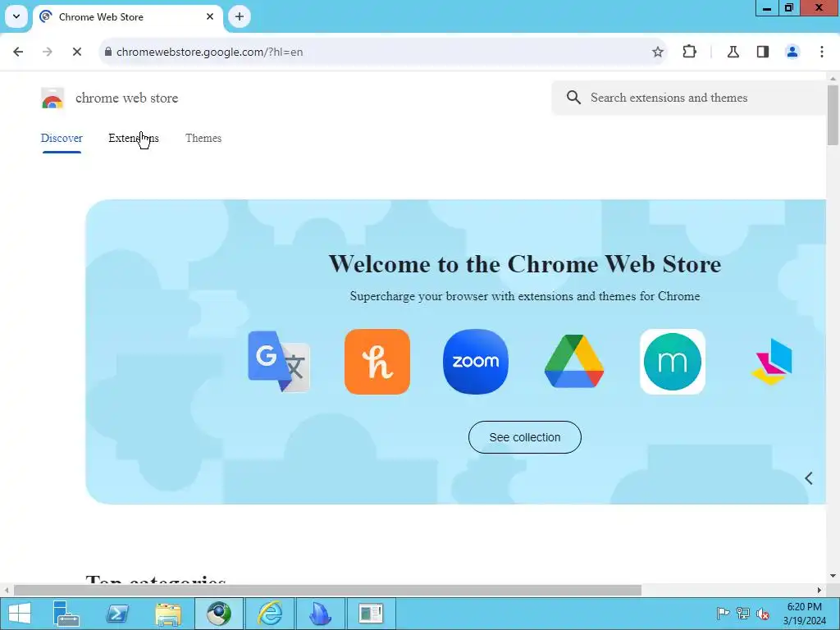Open the Chrome Labs flask icon
The width and height of the screenshot is (840, 630).
click(733, 52)
